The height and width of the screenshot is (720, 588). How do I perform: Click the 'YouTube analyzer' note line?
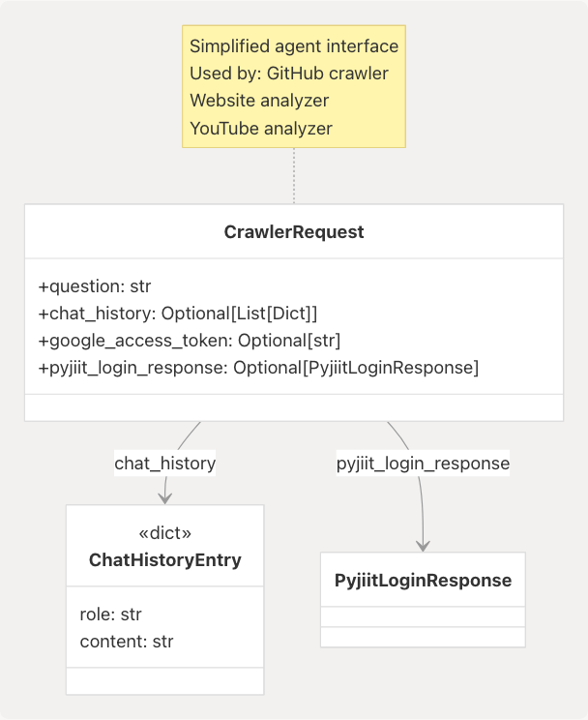point(261,128)
